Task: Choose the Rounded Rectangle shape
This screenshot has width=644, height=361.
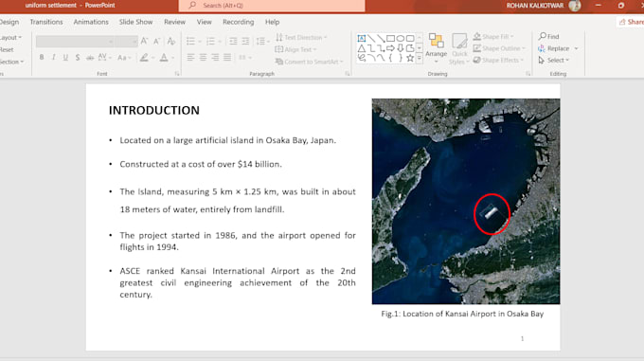Action: (x=410, y=39)
